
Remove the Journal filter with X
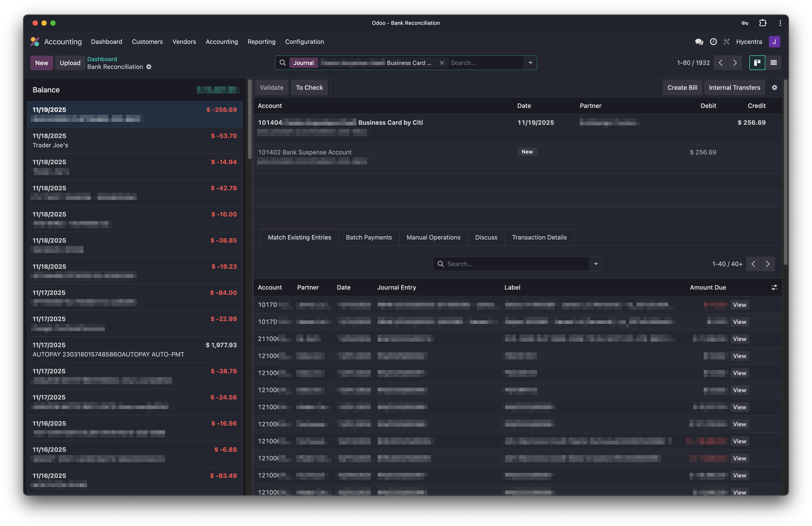(x=442, y=63)
